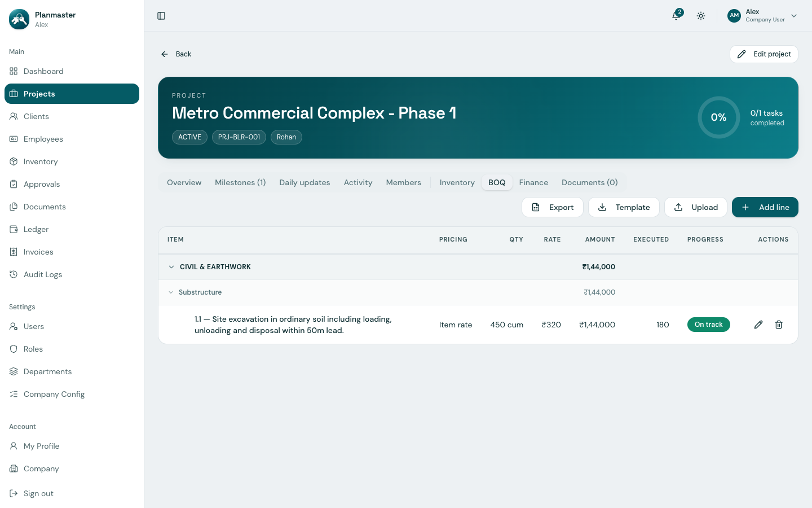Open the Finance tab
Viewport: 812px width, 508px height.
pyautogui.click(x=533, y=182)
